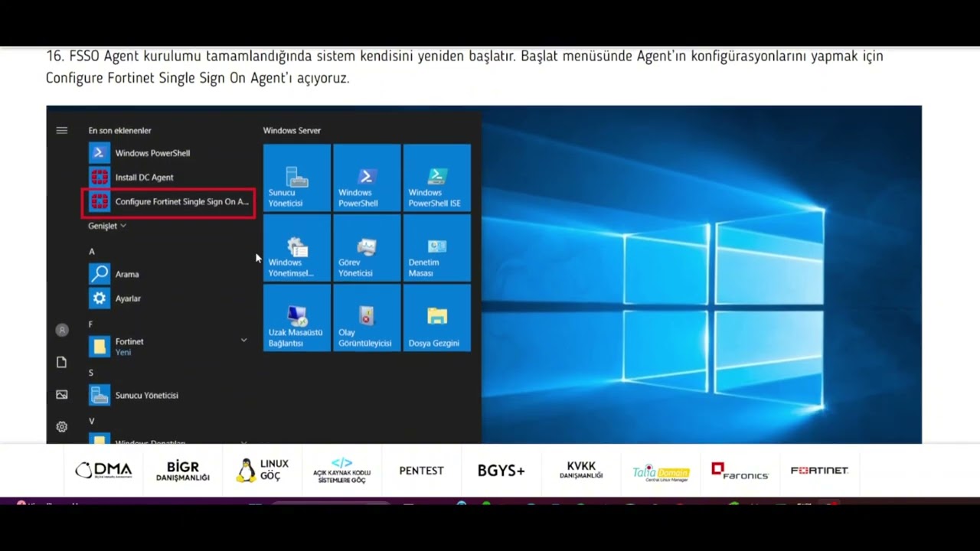Open the Windows Yönetimsel tile

(x=297, y=248)
